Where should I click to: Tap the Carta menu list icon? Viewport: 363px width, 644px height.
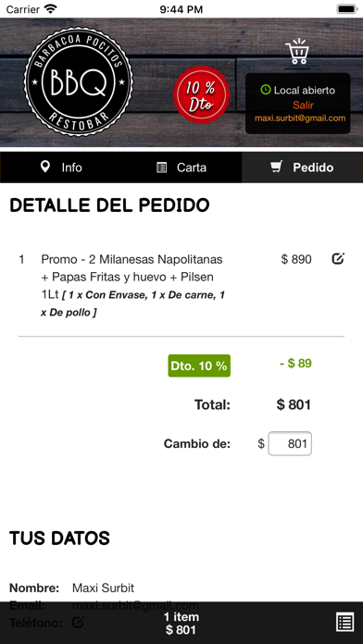point(162,167)
